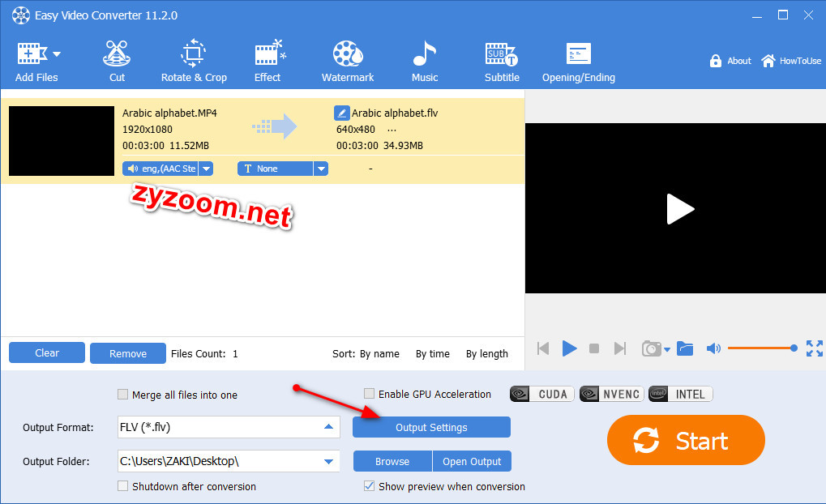Expand the snapshot dropdown arrow
This screenshot has width=826, height=504.
pos(667,350)
